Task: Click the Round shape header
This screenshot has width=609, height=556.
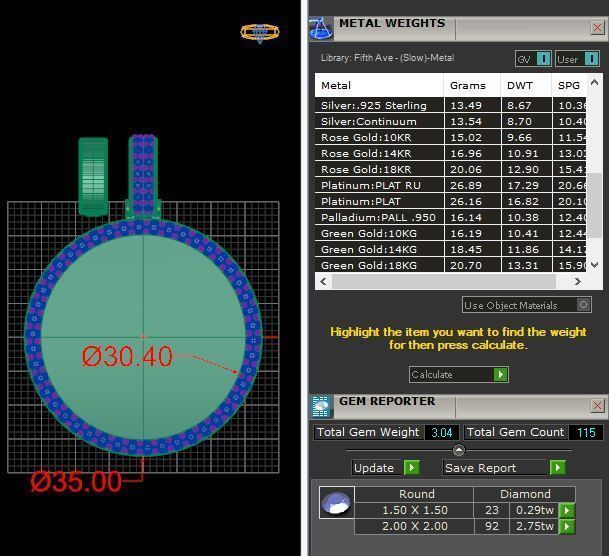Action: 414,494
